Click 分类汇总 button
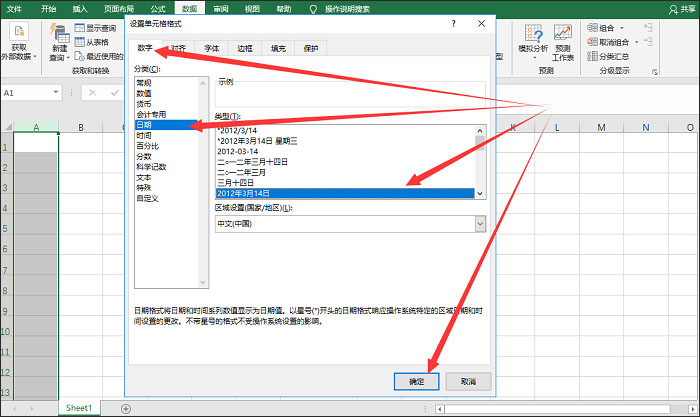This screenshot has width=700, height=417. (x=608, y=56)
